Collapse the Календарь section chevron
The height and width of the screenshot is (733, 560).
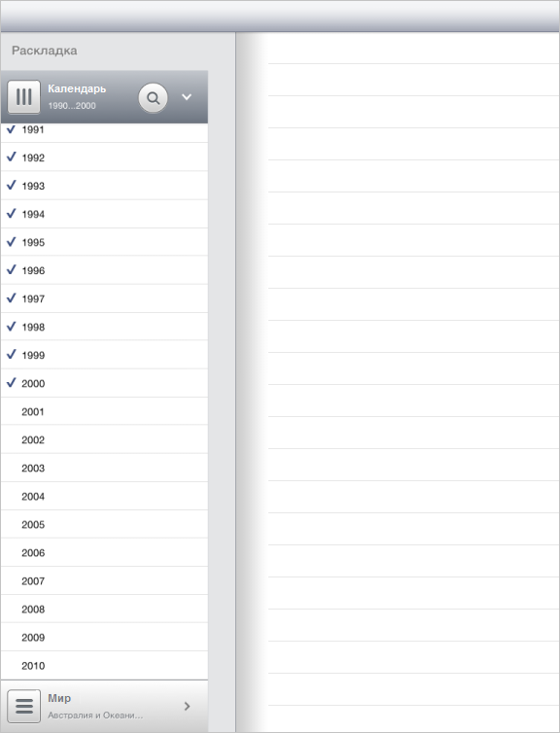[187, 97]
